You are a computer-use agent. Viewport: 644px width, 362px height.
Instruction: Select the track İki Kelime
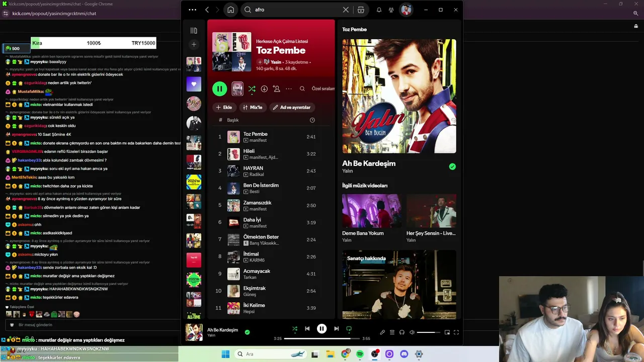point(271,308)
